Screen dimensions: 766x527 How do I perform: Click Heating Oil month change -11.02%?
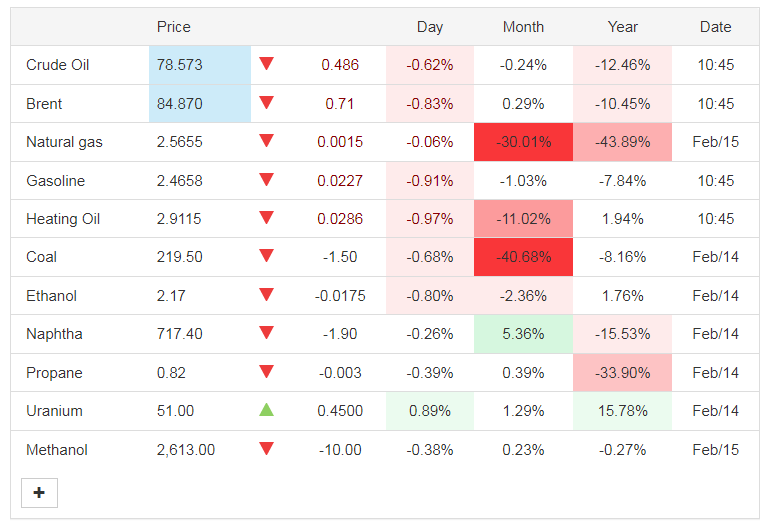(523, 219)
